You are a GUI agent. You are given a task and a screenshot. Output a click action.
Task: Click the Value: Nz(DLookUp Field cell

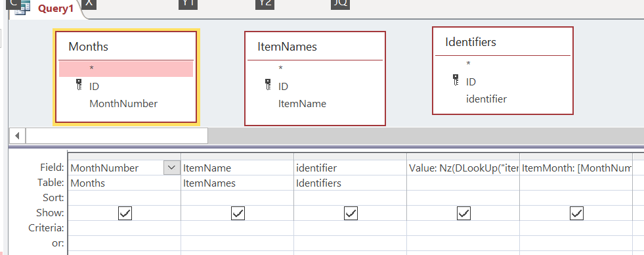click(463, 168)
